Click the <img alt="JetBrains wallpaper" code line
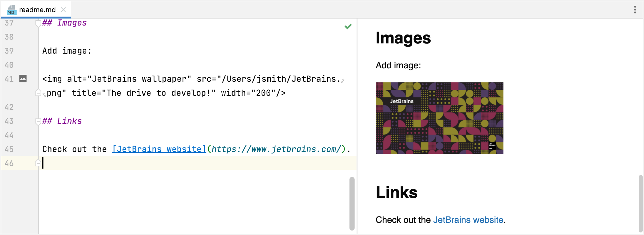The height and width of the screenshot is (235, 644). 191,79
